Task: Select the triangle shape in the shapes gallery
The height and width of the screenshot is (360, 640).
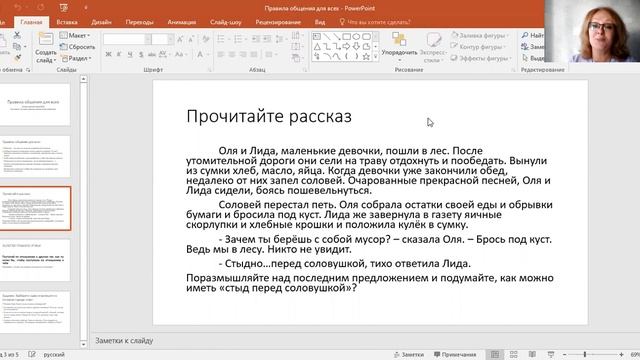Action: point(317,47)
